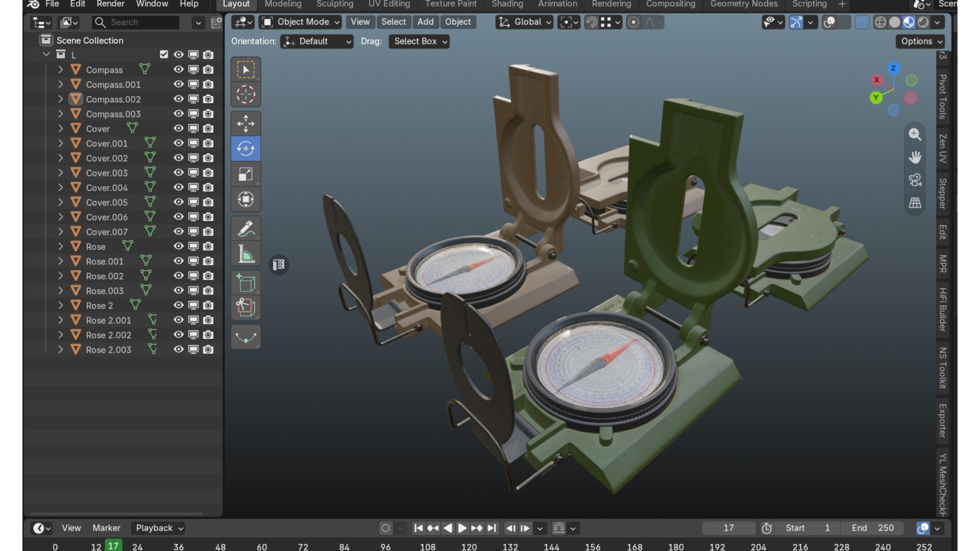Activate the 3D Cursor tool

click(x=246, y=94)
